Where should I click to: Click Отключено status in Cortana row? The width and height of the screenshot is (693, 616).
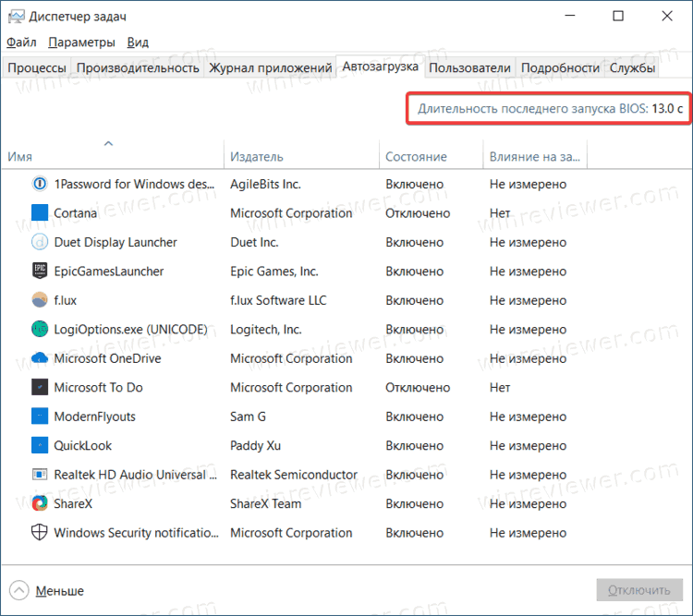(x=418, y=213)
